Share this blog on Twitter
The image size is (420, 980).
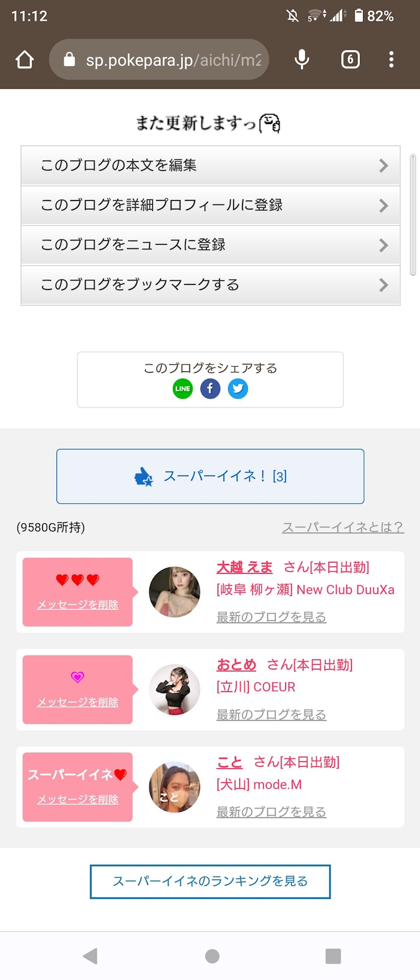238,388
